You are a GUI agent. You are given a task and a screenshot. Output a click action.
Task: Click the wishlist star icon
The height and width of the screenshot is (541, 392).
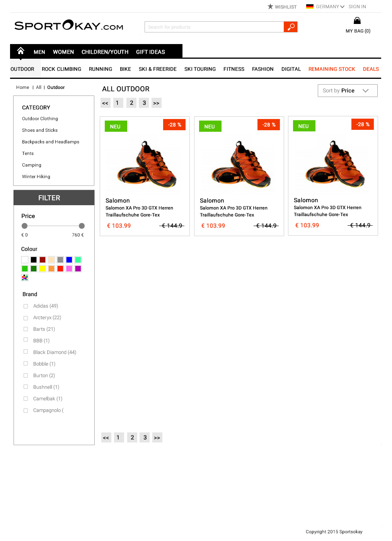270,7
